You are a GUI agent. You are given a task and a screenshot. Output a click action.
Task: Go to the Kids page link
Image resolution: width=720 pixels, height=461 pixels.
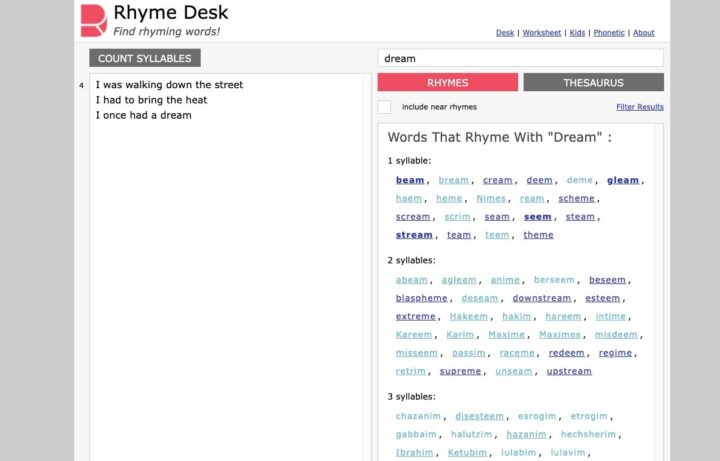coord(578,33)
